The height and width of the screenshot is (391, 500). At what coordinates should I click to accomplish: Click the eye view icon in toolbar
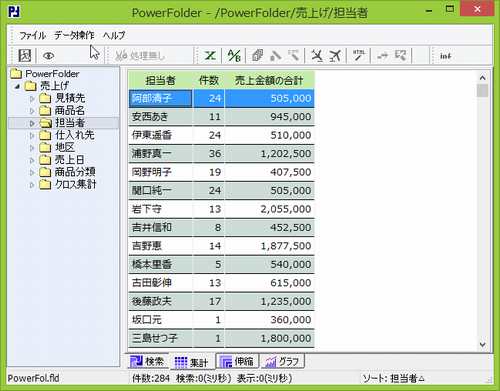48,56
